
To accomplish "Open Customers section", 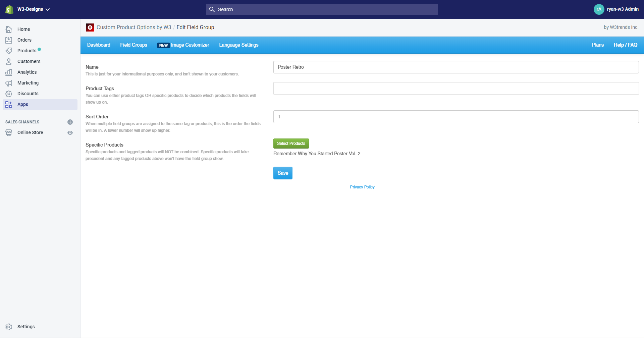I will pos(40,61).
